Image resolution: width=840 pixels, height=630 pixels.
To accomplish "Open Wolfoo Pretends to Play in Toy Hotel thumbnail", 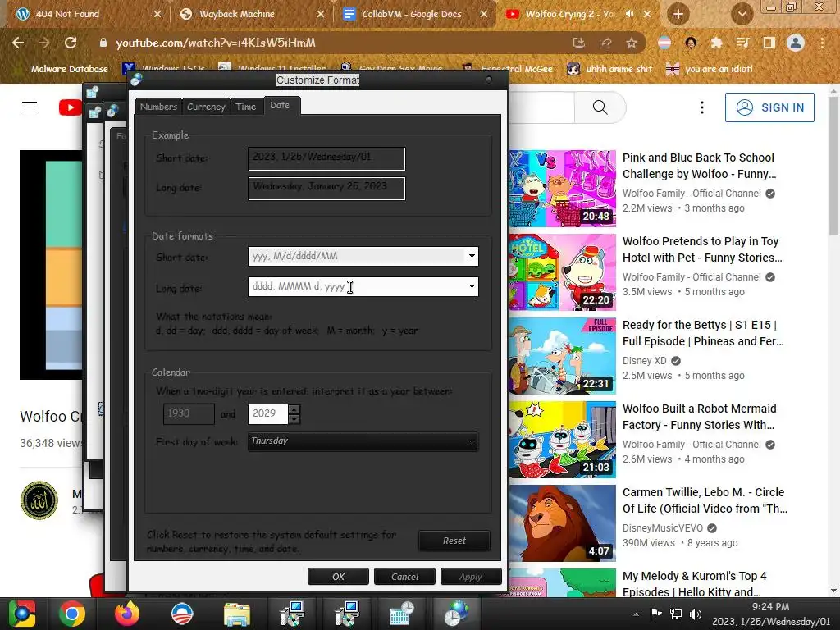I will coord(563,272).
